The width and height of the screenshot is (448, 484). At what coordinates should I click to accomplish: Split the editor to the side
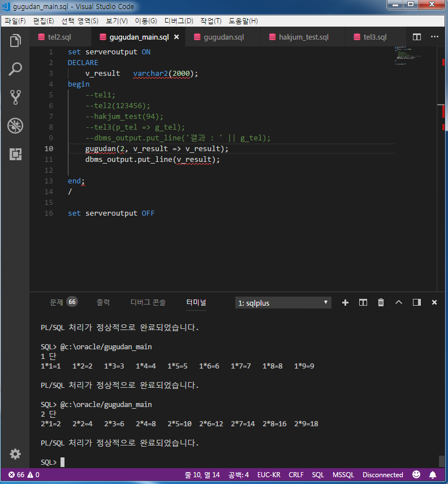click(416, 37)
